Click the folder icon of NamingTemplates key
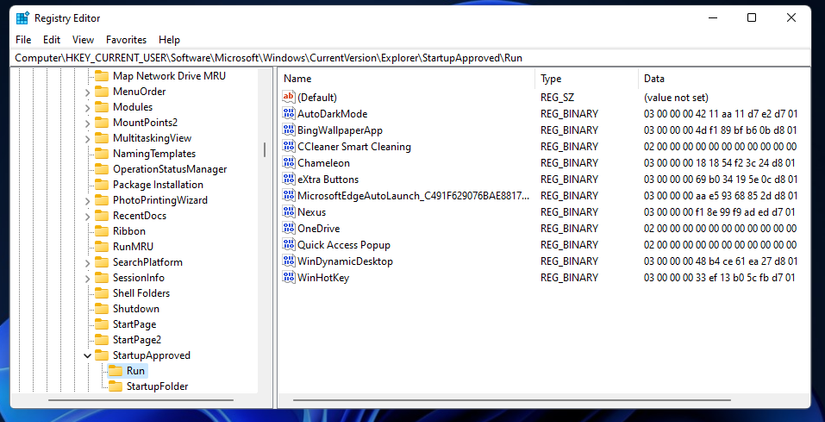The image size is (825, 422). point(102,154)
